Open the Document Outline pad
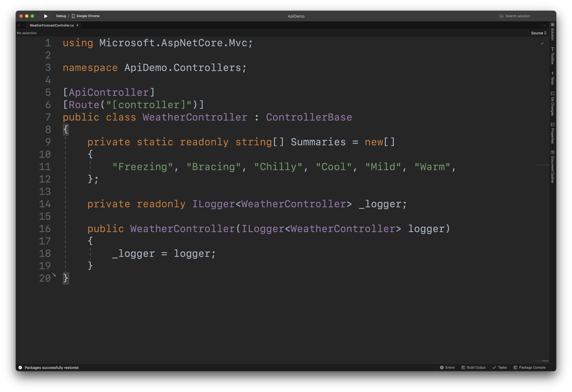Image resolution: width=572 pixels, height=392 pixels. [x=553, y=167]
